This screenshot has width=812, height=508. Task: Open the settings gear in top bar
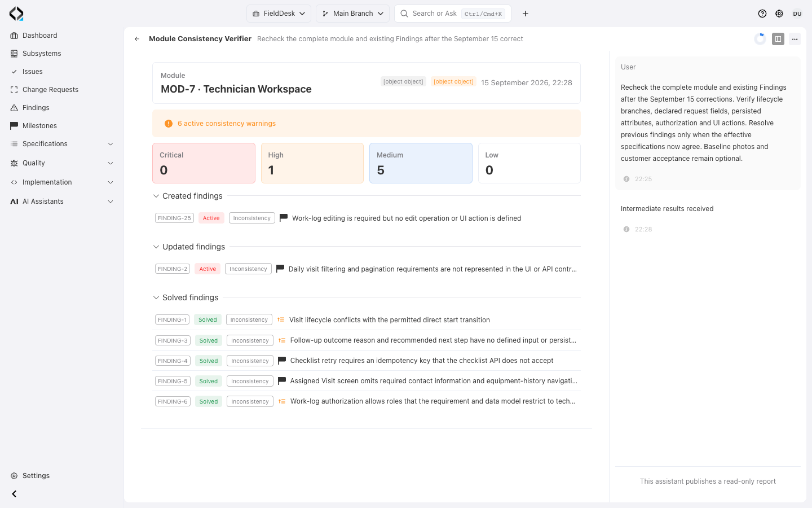(779, 14)
